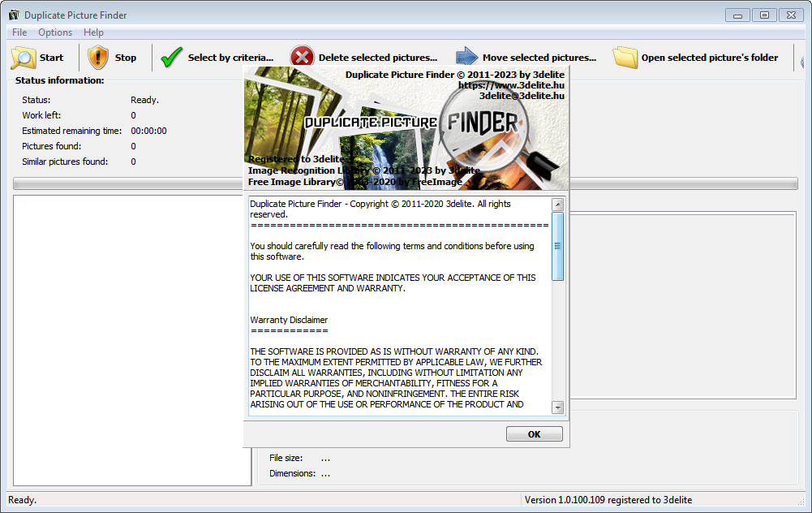Click the 'Ready.' status value
Image resolution: width=812 pixels, height=513 pixels.
144,100
